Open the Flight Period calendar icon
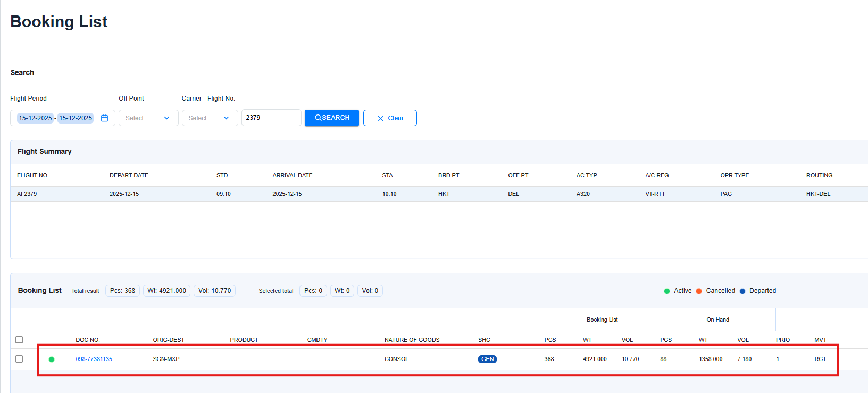Viewport: 868px width, 393px height. point(104,118)
